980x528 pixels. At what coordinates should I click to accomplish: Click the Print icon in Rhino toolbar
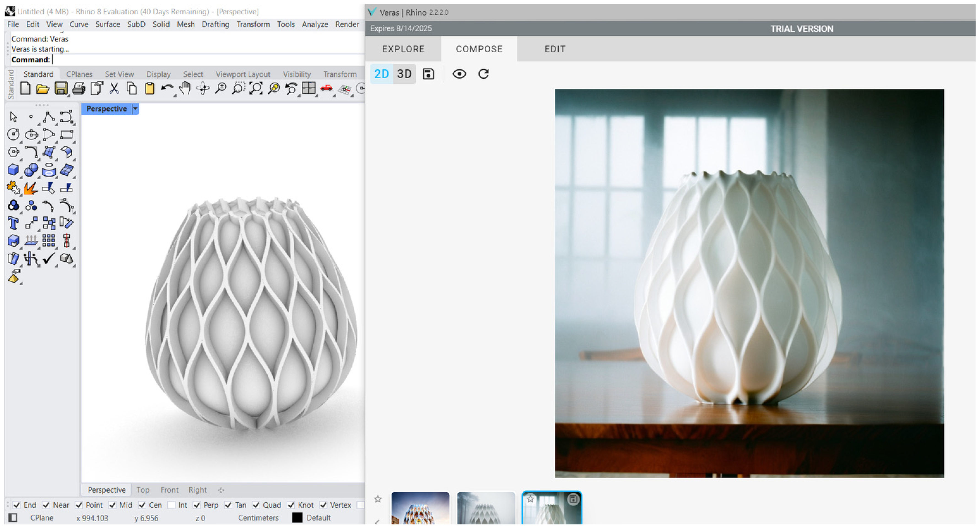(79, 89)
